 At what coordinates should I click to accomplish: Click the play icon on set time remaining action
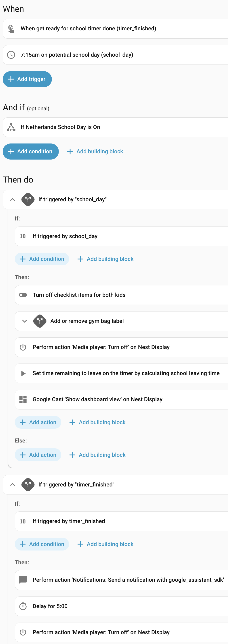point(23,373)
